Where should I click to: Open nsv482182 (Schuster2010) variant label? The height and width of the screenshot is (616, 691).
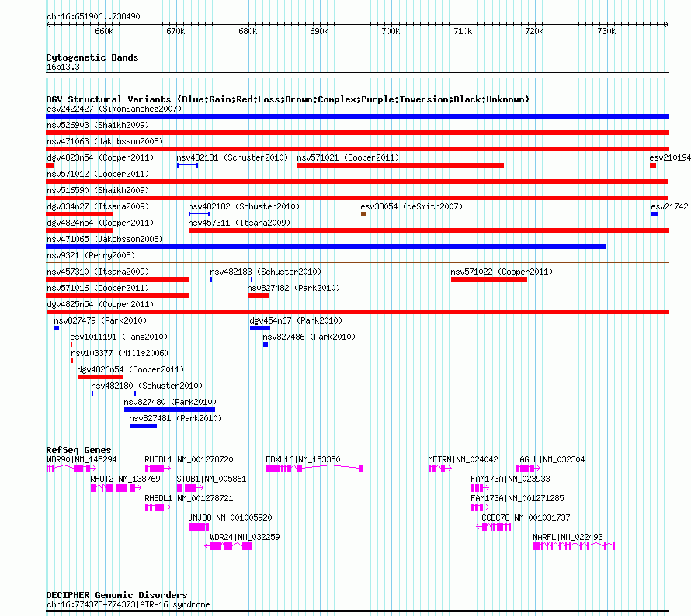click(x=244, y=206)
